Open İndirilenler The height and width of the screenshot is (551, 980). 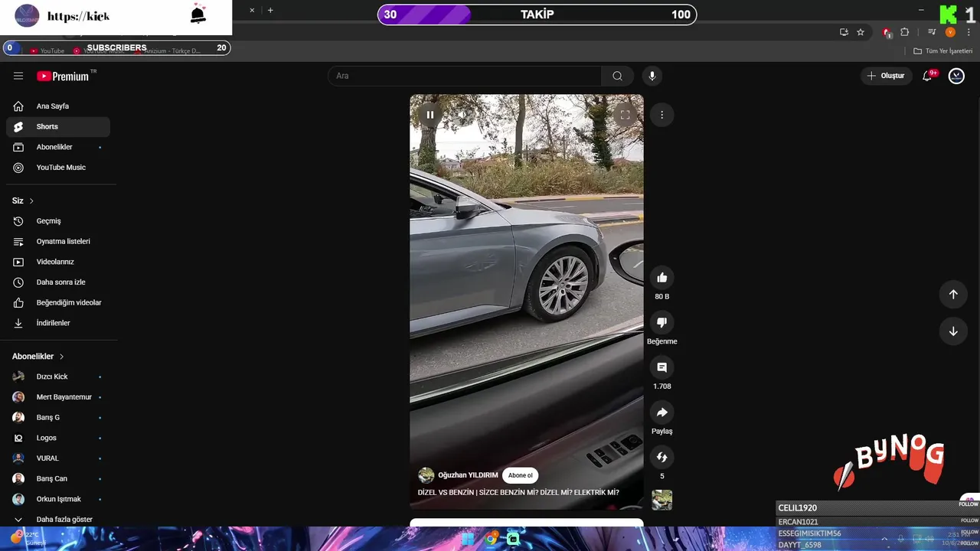coord(58,323)
